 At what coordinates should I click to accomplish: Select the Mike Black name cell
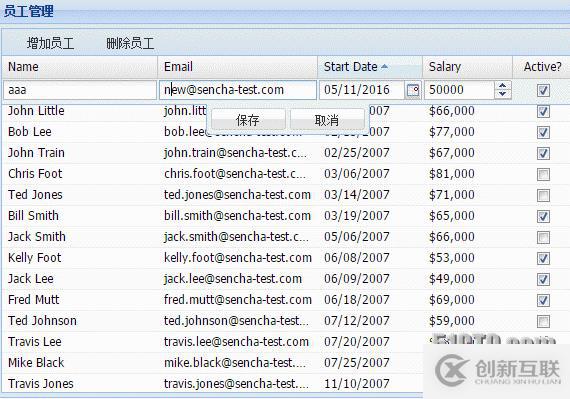(36, 363)
